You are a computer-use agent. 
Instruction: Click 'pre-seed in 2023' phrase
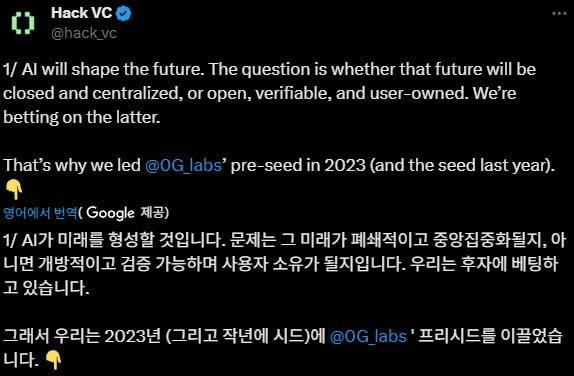pos(298,165)
